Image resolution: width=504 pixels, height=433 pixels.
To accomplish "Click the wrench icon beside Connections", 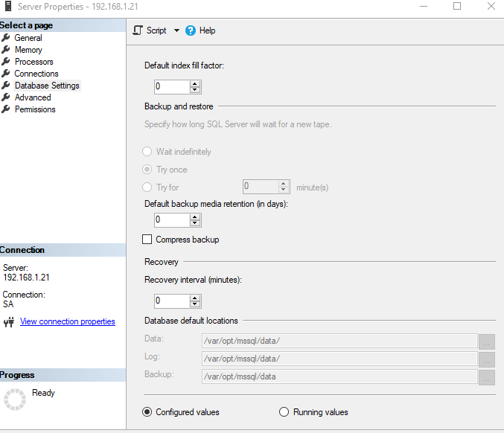I will tap(6, 74).
